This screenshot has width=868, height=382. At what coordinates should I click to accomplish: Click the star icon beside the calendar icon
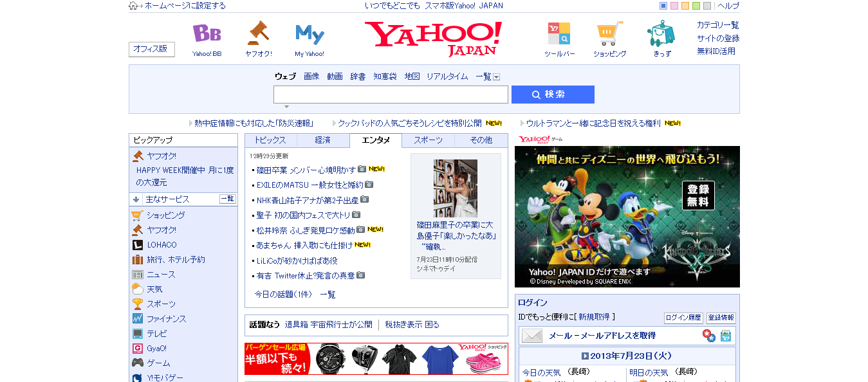click(709, 336)
